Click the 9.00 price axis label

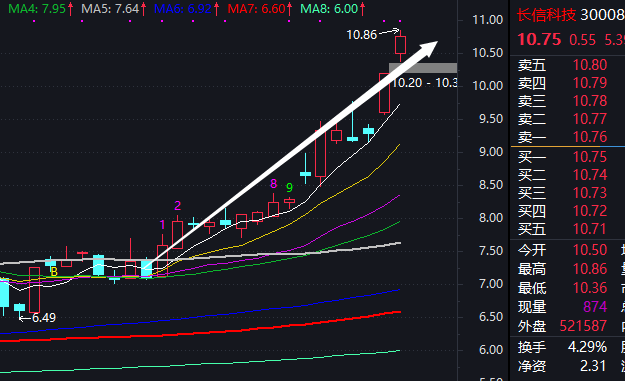click(x=491, y=152)
